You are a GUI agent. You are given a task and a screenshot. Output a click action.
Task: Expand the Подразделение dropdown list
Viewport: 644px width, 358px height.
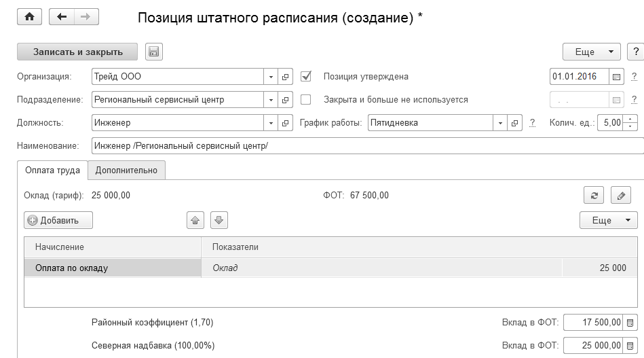click(271, 100)
